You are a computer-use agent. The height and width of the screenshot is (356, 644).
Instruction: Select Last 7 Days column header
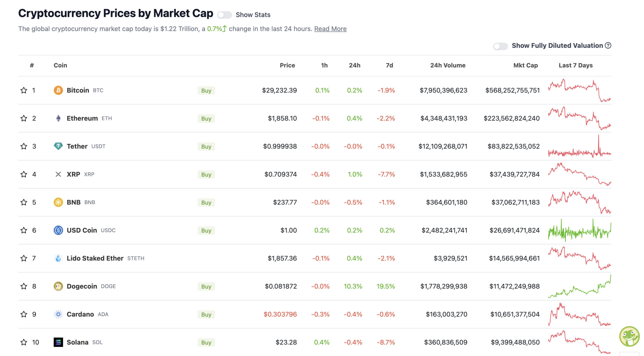pos(576,65)
